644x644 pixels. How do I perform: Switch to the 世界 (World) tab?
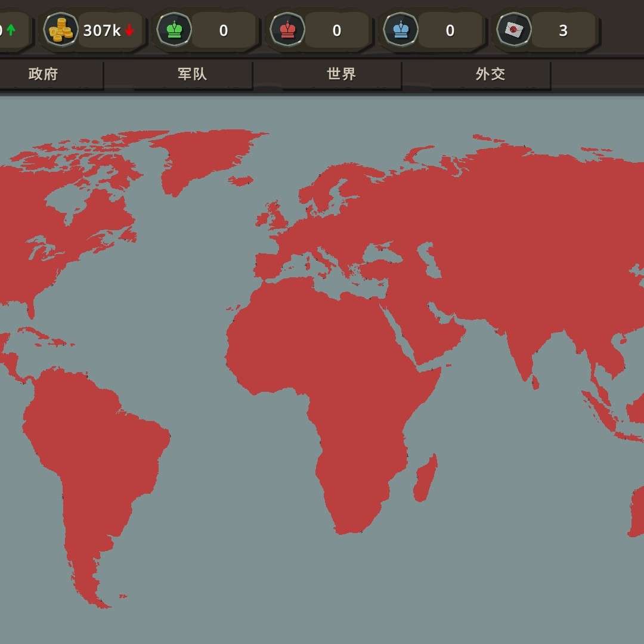pyautogui.click(x=341, y=74)
